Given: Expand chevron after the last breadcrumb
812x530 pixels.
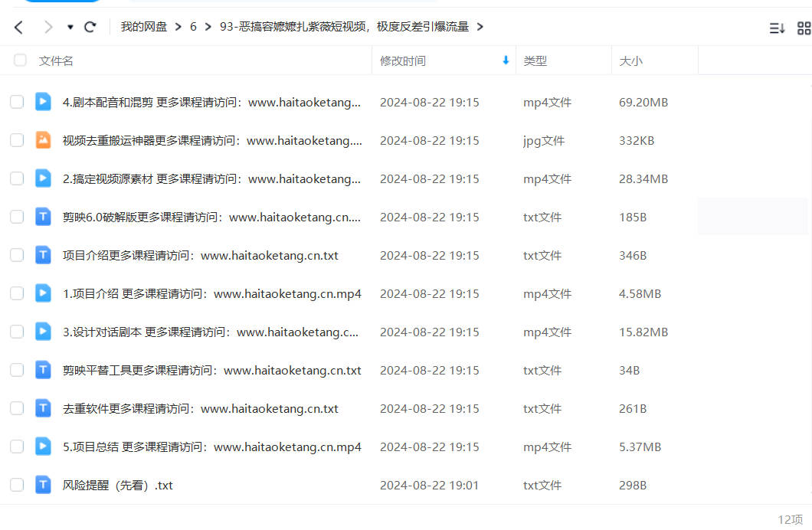Looking at the screenshot, I should pyautogui.click(x=480, y=27).
